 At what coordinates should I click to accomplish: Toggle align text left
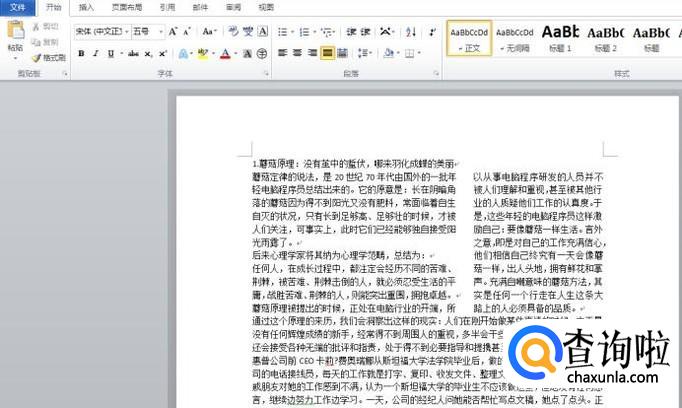tap(283, 53)
